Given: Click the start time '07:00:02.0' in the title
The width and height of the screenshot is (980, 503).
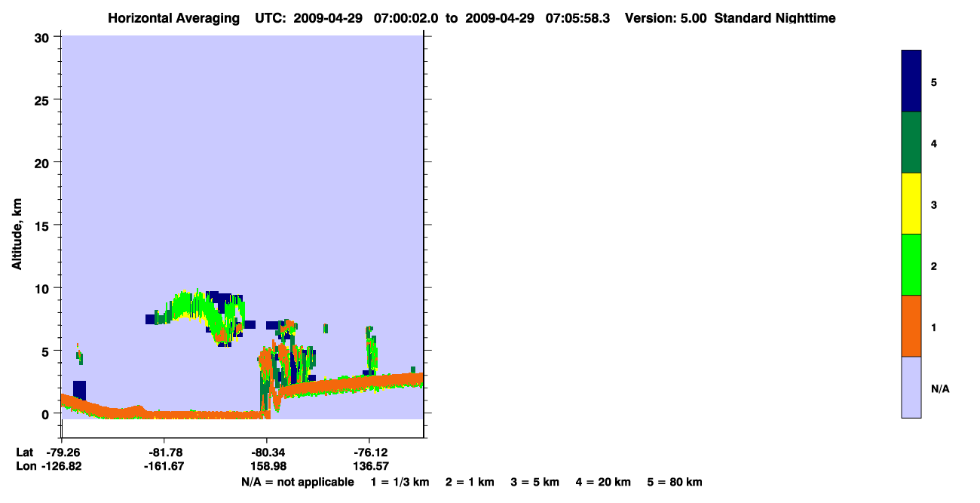Looking at the screenshot, I should tap(406, 18).
